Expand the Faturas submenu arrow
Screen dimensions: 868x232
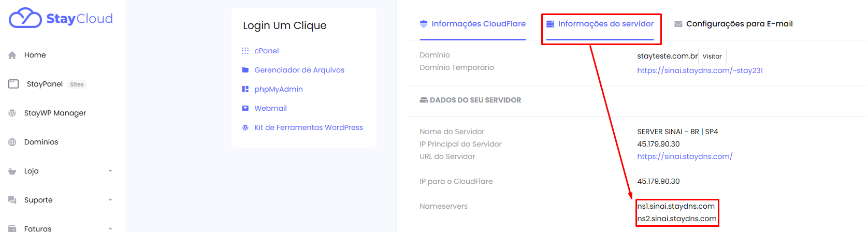[x=110, y=228]
